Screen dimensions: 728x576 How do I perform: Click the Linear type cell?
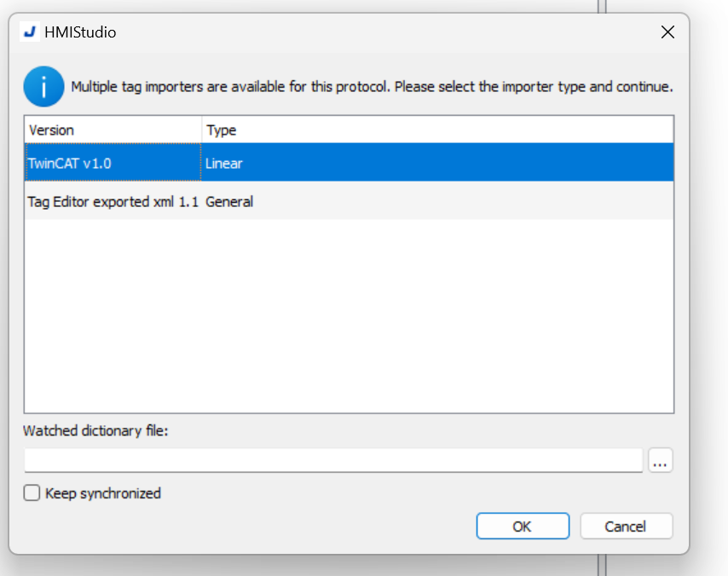[224, 164]
